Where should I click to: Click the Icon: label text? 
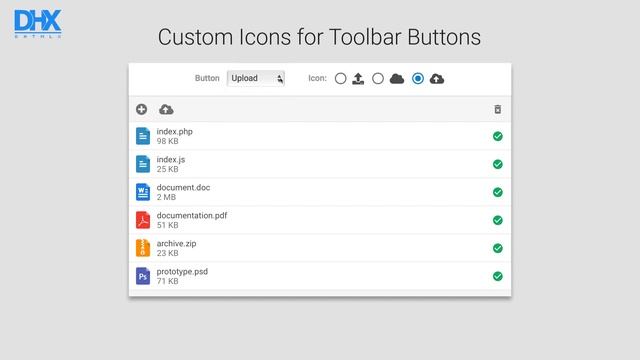(318, 78)
